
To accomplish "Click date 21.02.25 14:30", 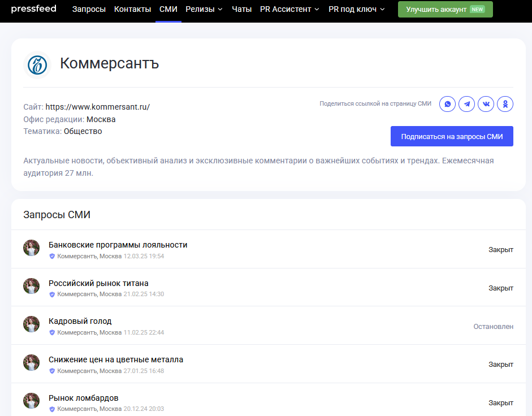I will tap(144, 294).
